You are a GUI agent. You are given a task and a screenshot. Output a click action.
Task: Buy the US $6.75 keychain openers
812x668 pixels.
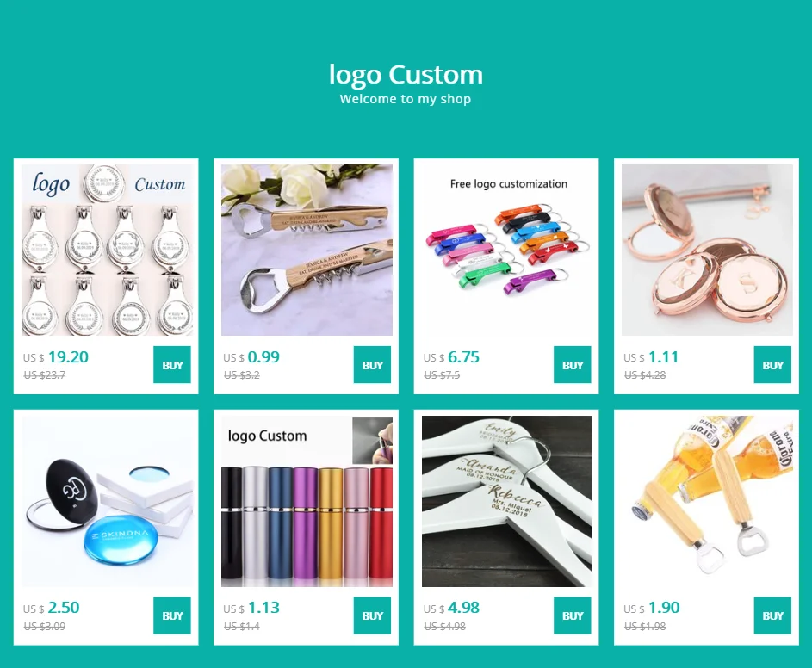(573, 364)
